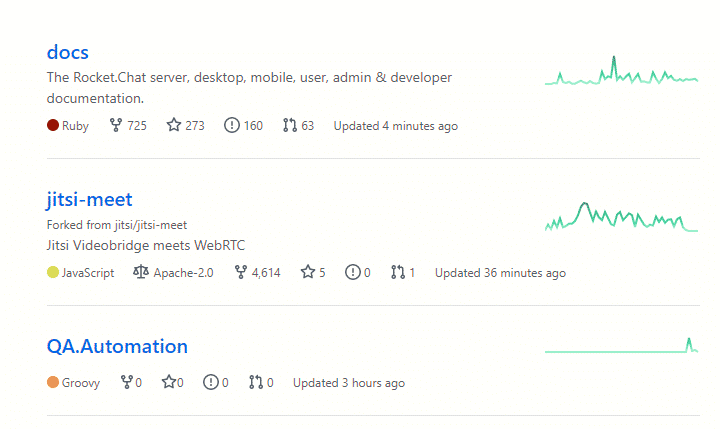Viewport: 720px width, 429px height.
Task: Click the 4,614 forks count
Action: pos(266,273)
